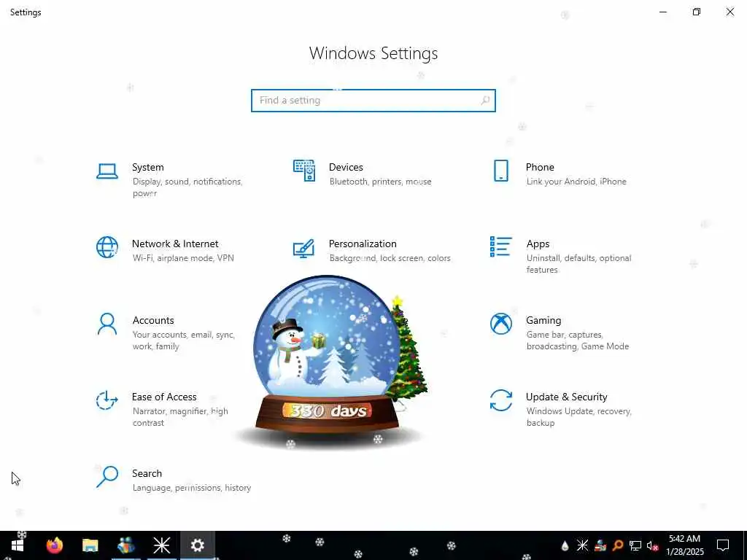747x560 pixels.
Task: Click inside the Find a setting field
Action: (x=373, y=101)
